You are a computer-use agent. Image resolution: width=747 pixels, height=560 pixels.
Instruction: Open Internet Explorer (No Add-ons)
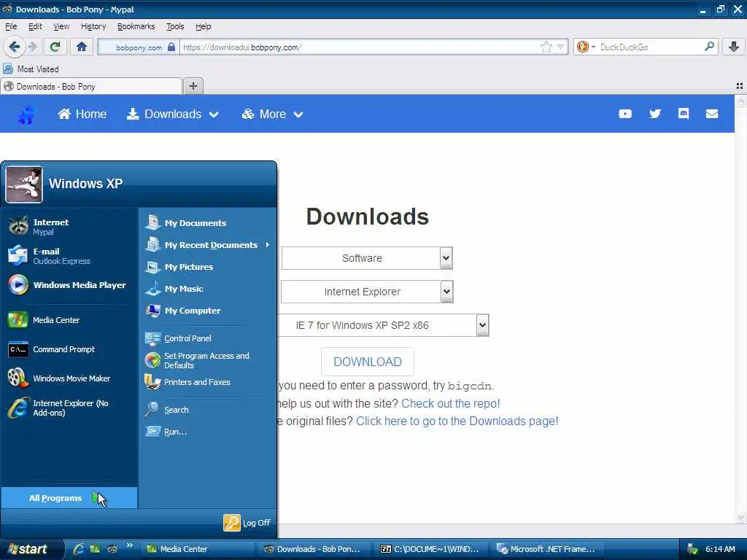coord(69,408)
